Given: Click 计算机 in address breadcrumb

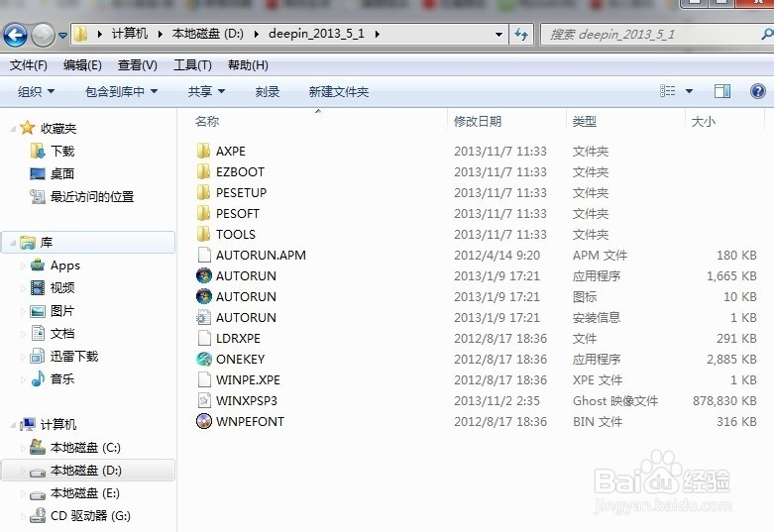Looking at the screenshot, I should coord(129,34).
